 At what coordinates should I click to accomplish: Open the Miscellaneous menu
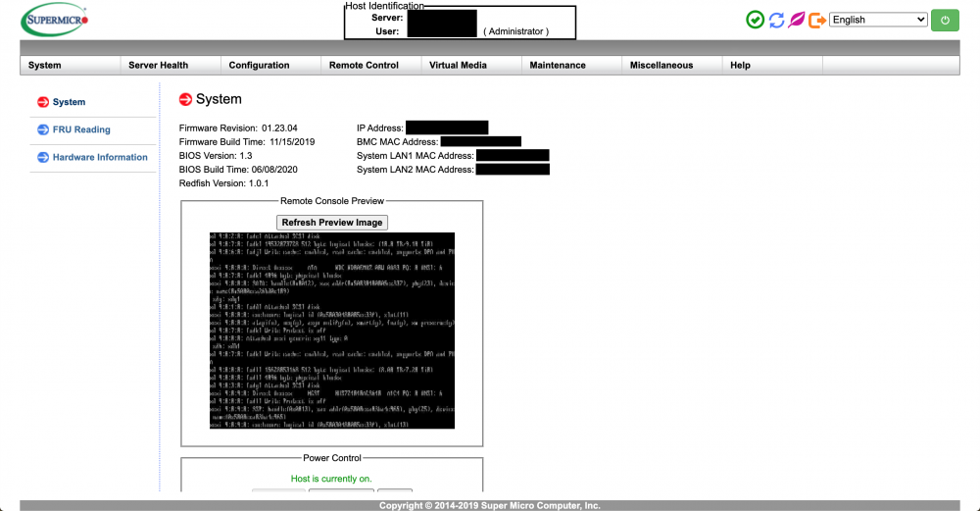click(672, 65)
